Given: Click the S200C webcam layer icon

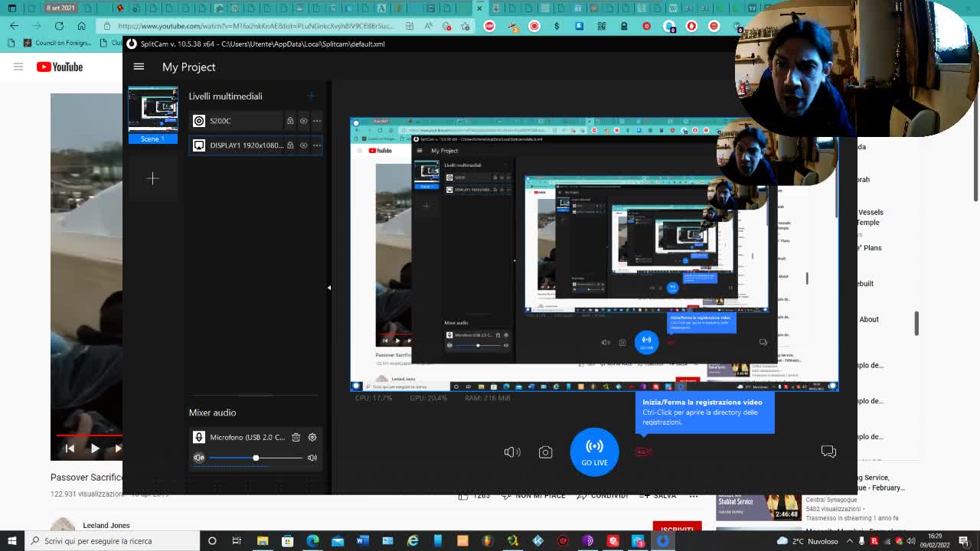Looking at the screenshot, I should pyautogui.click(x=199, y=121).
